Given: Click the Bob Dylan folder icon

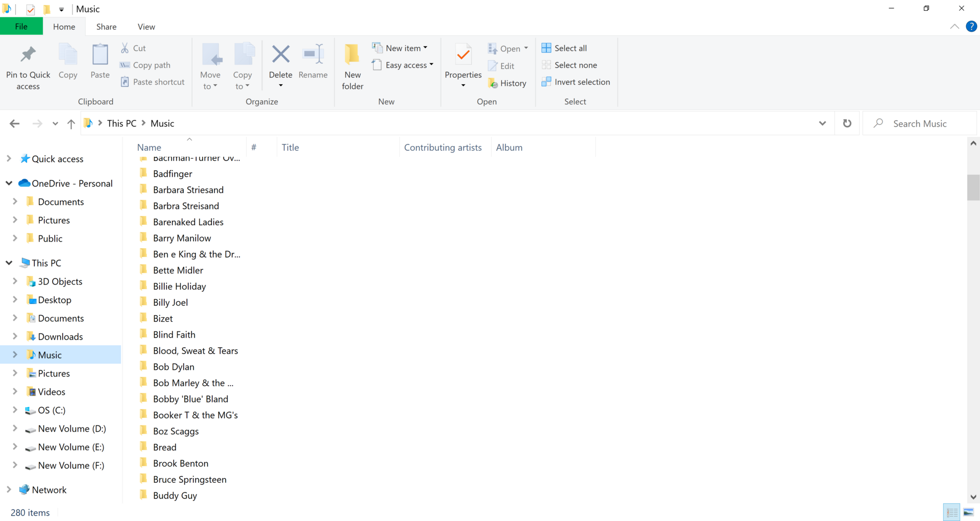Looking at the screenshot, I should tap(143, 366).
